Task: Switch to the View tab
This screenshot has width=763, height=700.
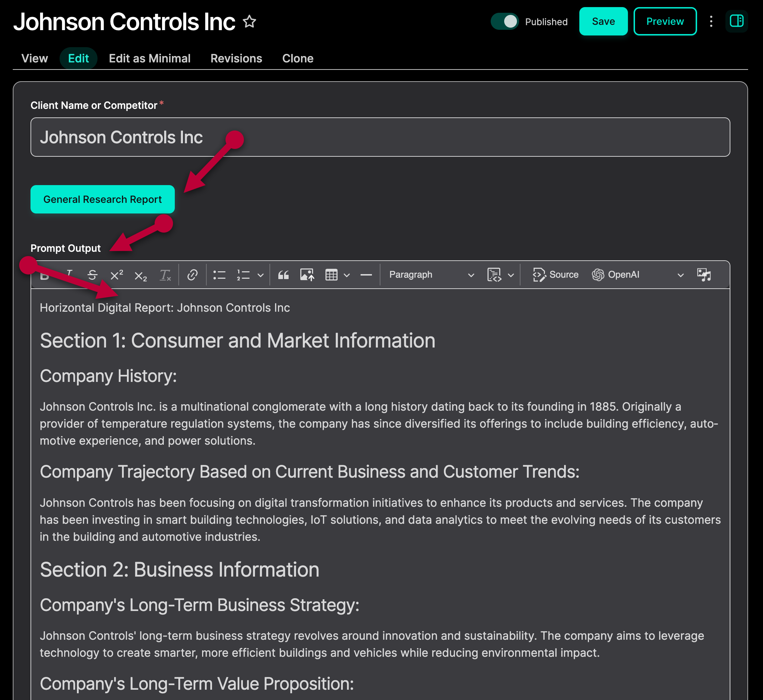Action: coord(34,58)
